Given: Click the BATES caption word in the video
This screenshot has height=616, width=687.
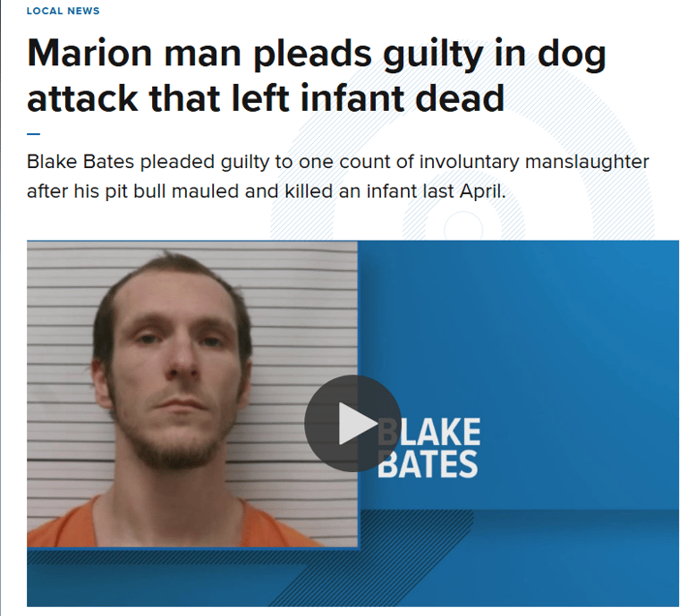Looking at the screenshot, I should 428,464.
